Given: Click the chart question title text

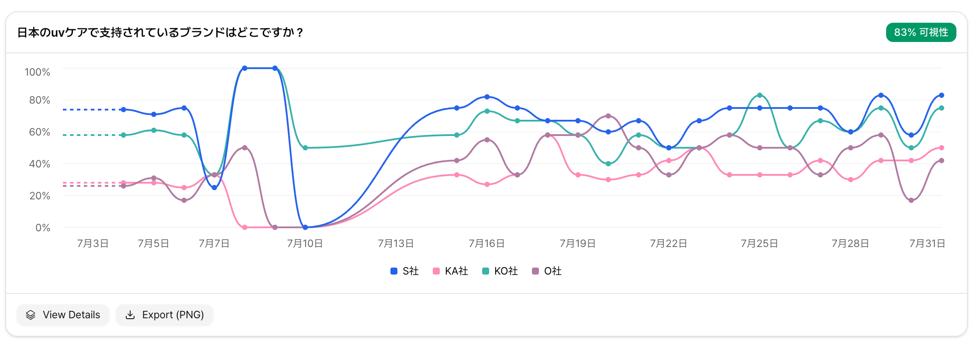Looking at the screenshot, I should point(160,32).
